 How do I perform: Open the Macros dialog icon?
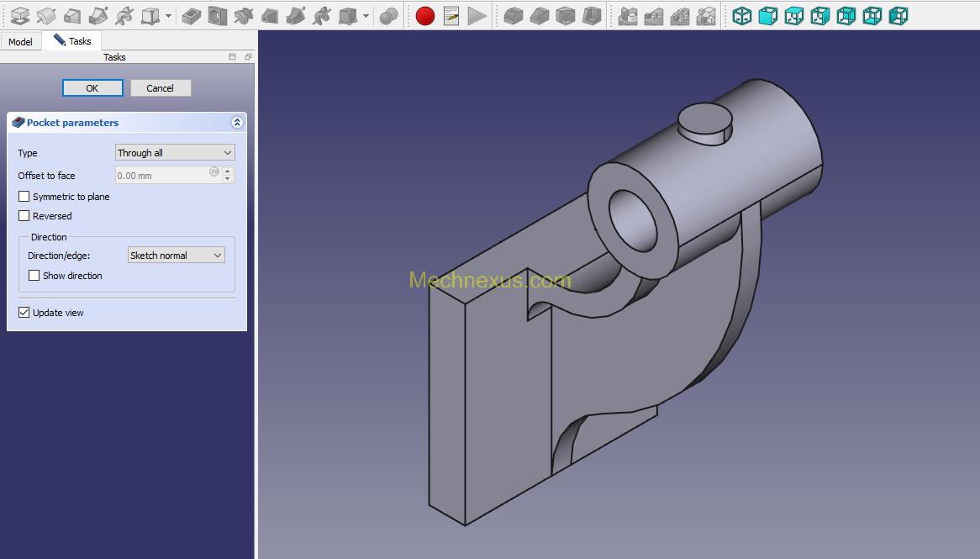tap(451, 16)
